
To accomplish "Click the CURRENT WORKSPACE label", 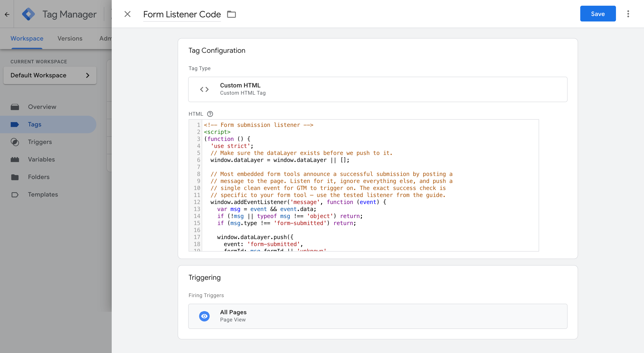I will (39, 62).
